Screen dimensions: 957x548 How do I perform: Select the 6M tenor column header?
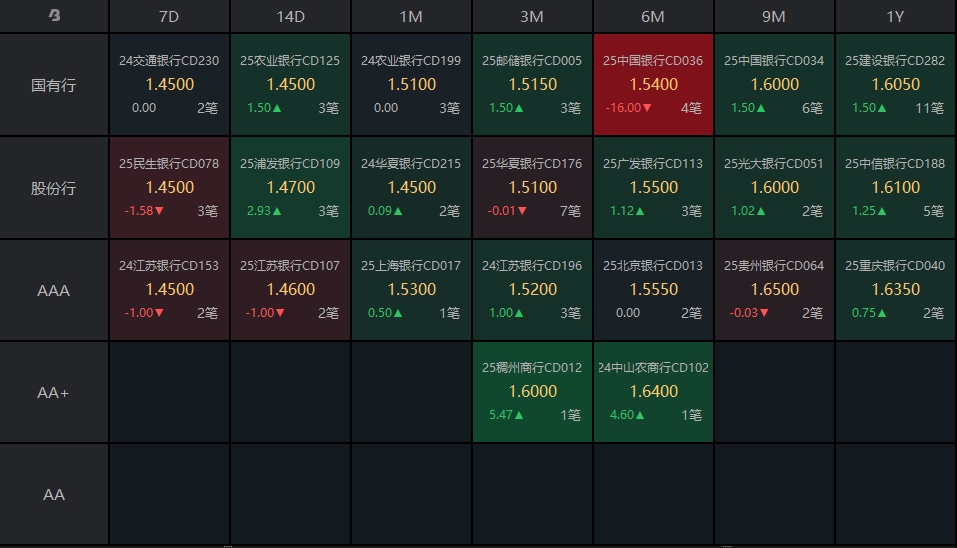[x=653, y=16]
